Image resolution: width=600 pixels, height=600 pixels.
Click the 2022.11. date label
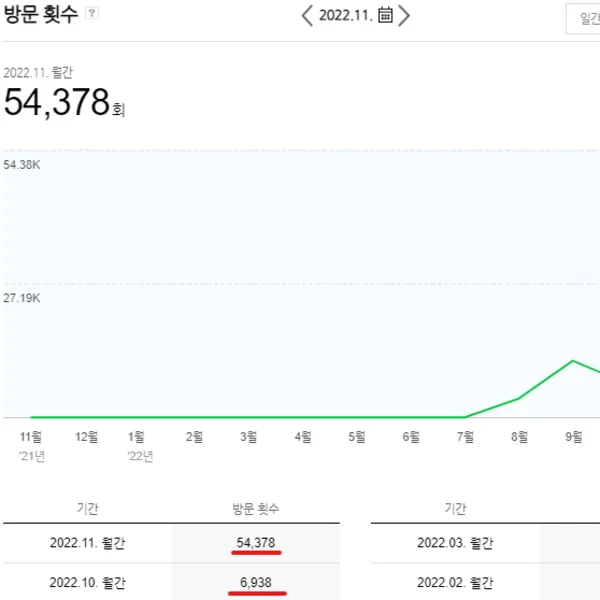345,15
